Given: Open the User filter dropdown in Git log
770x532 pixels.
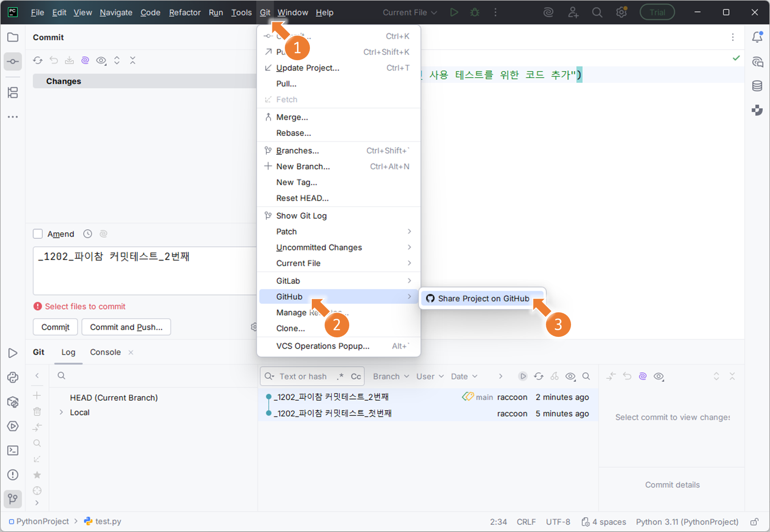Looking at the screenshot, I should point(430,376).
